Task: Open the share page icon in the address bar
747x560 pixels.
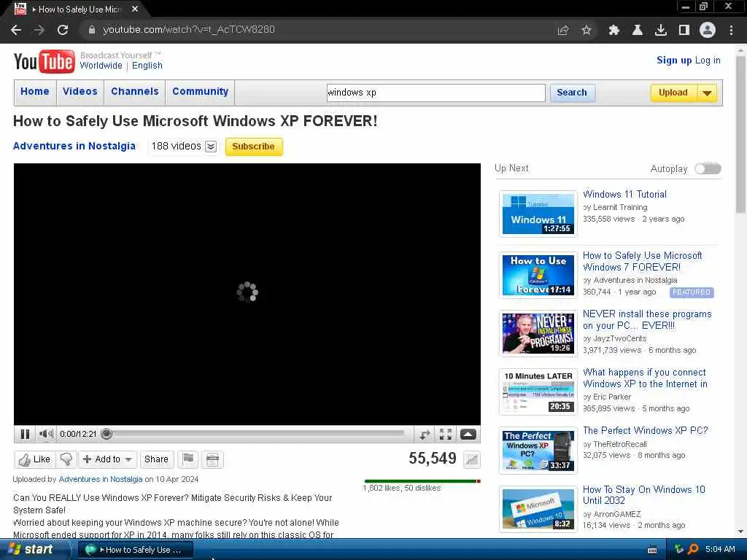Action: pos(563,30)
